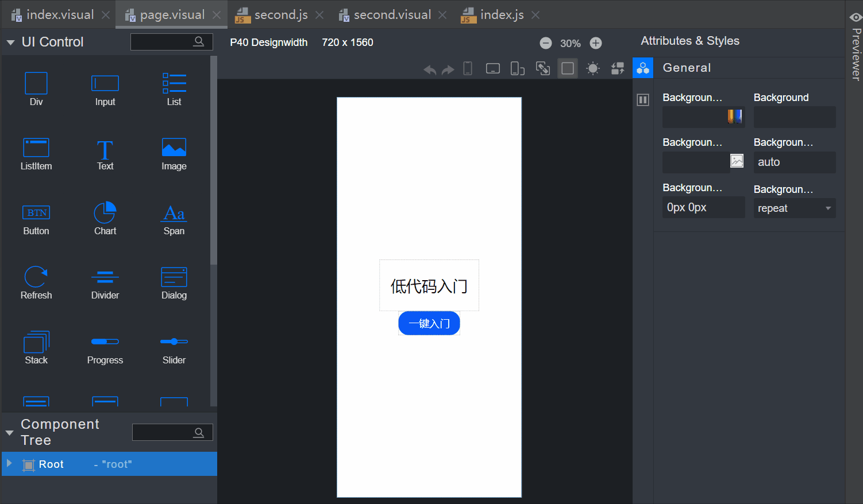Collapse the Component Tree panel

coord(9,433)
